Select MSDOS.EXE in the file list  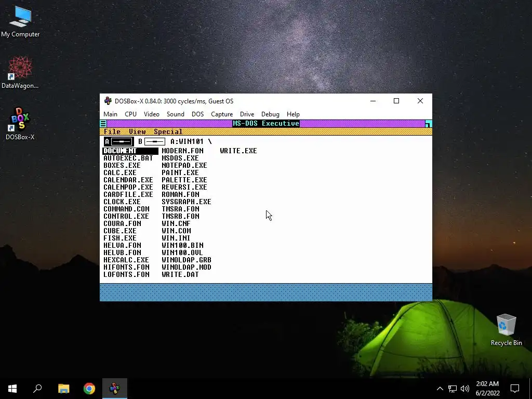(180, 158)
